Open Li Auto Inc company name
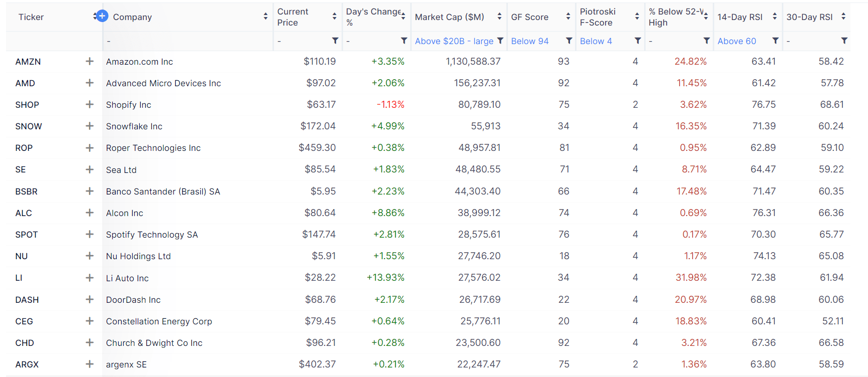The height and width of the screenshot is (377, 868). (127, 278)
